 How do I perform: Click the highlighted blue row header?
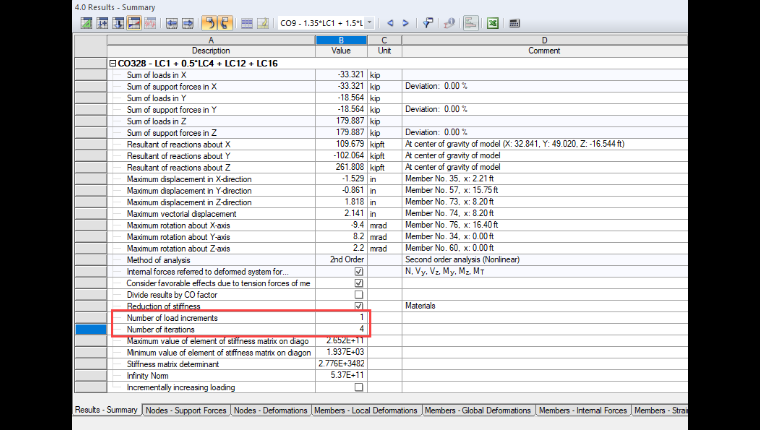click(x=91, y=330)
